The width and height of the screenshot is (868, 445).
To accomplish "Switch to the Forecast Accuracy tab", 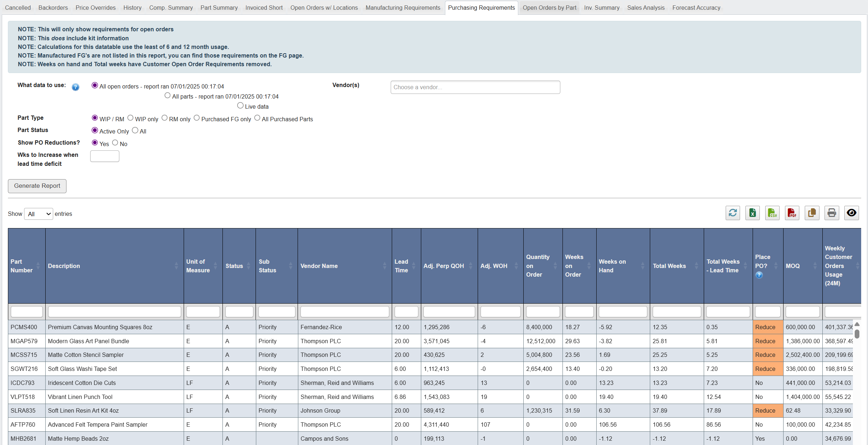I will click(696, 8).
